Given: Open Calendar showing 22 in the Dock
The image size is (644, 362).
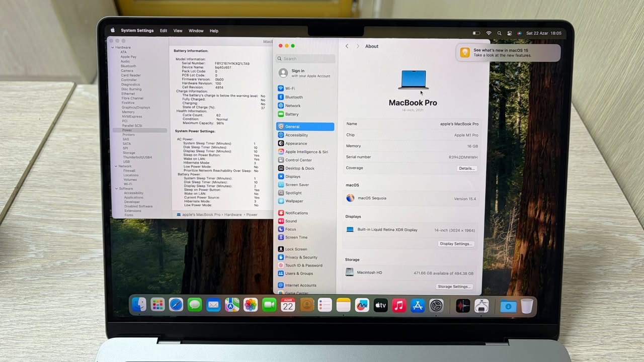Looking at the screenshot, I should click(x=288, y=304).
